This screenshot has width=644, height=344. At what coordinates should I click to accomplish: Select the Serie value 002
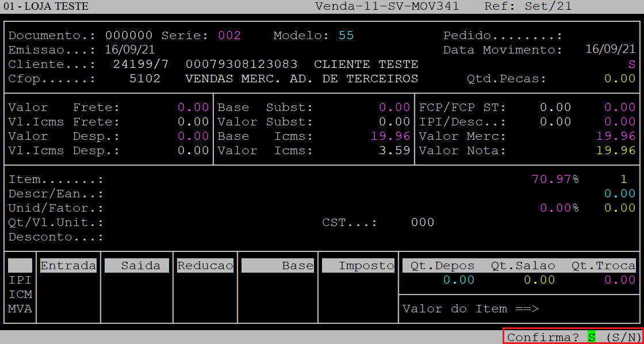(229, 36)
